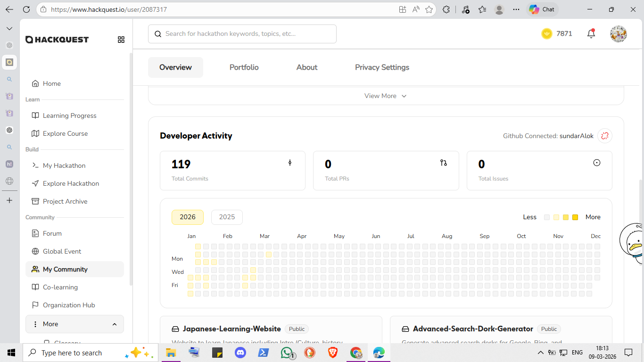The width and height of the screenshot is (644, 362).
Task: Select the 2025 year toggle
Action: pyautogui.click(x=227, y=217)
